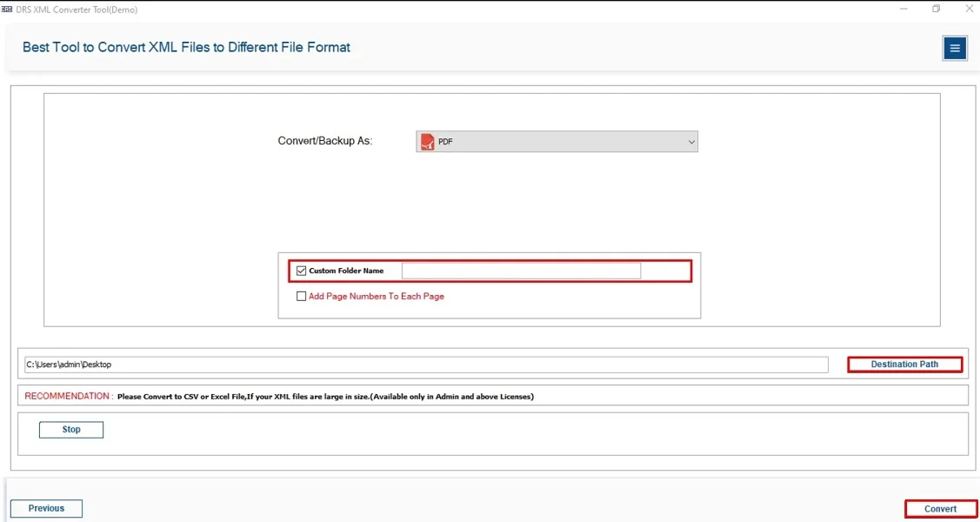
Task: Go back with the Previous button
Action: [46, 508]
